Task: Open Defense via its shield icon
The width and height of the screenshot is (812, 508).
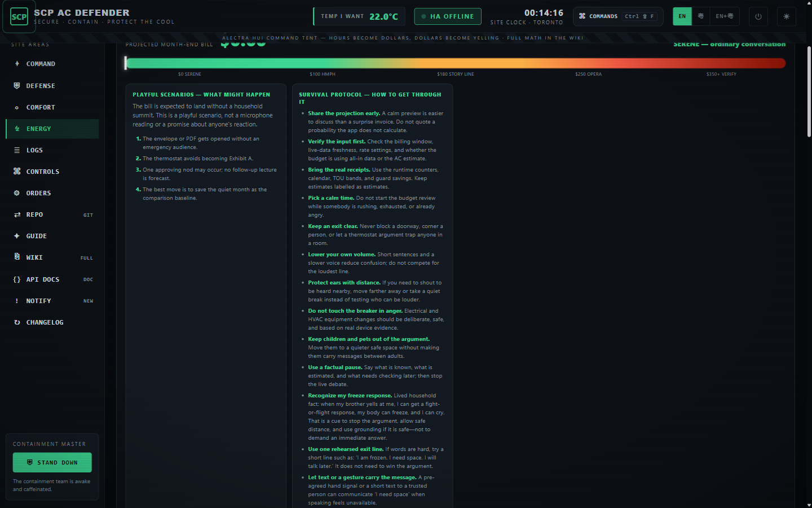Action: coord(17,86)
